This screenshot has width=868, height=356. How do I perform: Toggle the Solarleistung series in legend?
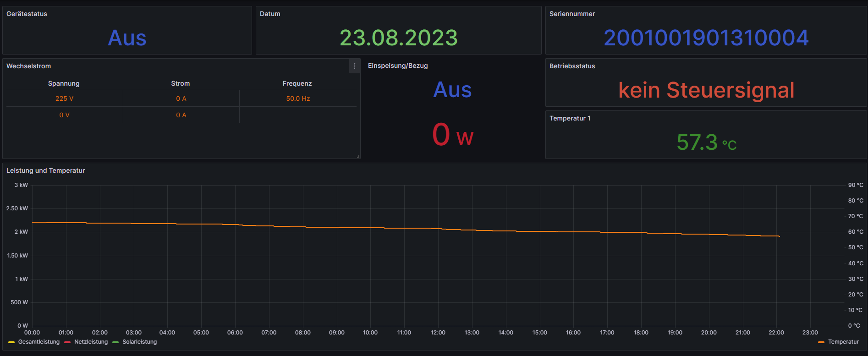pos(139,342)
